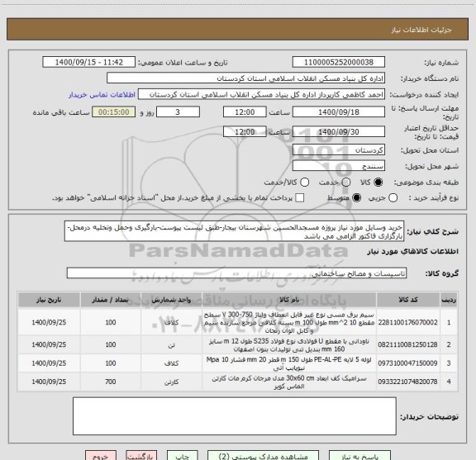Tick the اسناد خزانه اسلامی payment checkbox

300,198
